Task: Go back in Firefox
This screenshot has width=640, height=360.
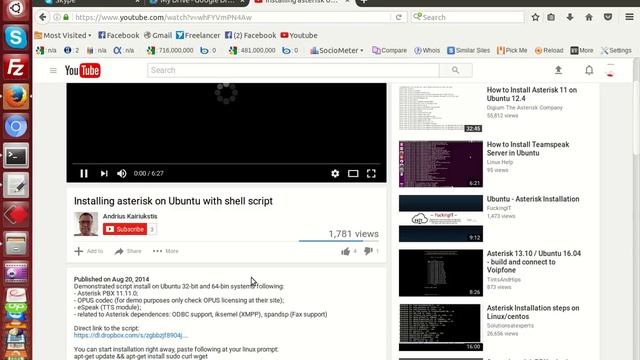Action: (x=42, y=17)
